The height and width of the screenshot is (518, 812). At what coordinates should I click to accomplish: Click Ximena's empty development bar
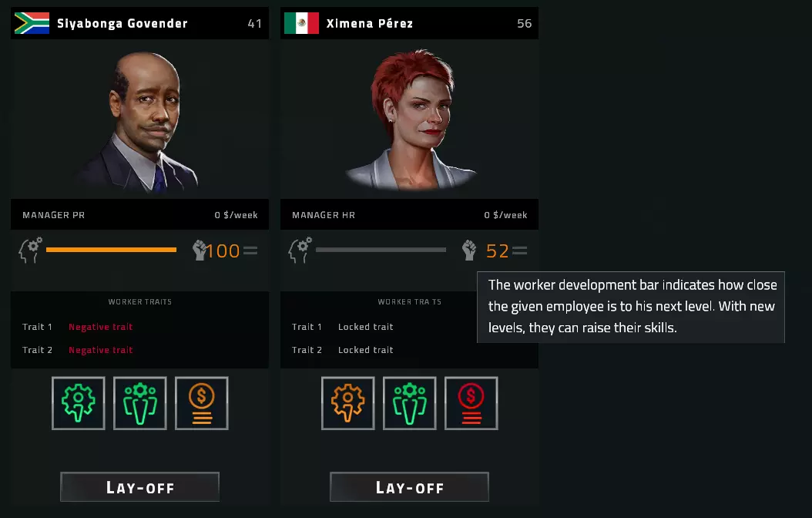[x=381, y=250]
